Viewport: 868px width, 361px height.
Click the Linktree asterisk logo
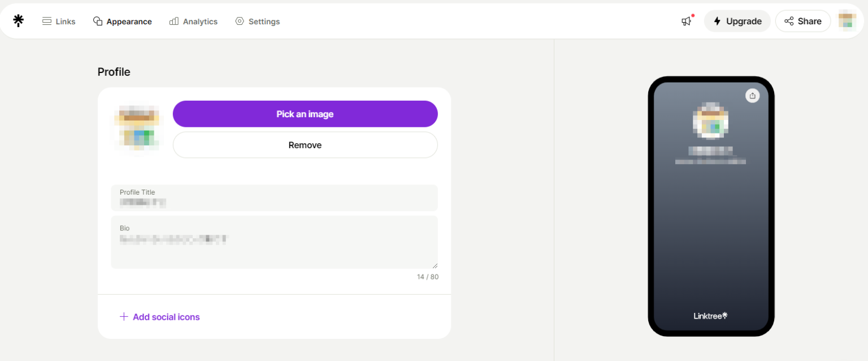click(18, 20)
